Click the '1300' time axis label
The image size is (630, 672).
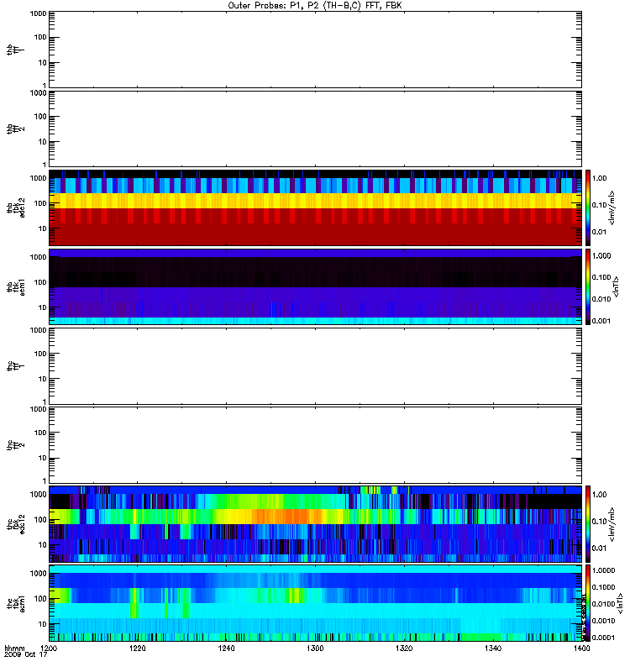(x=315, y=648)
